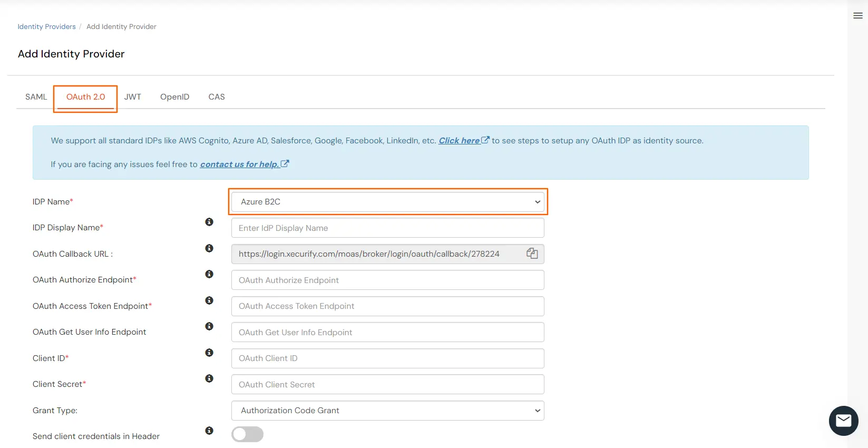Select the OAuth 2.0 tab

click(x=85, y=97)
